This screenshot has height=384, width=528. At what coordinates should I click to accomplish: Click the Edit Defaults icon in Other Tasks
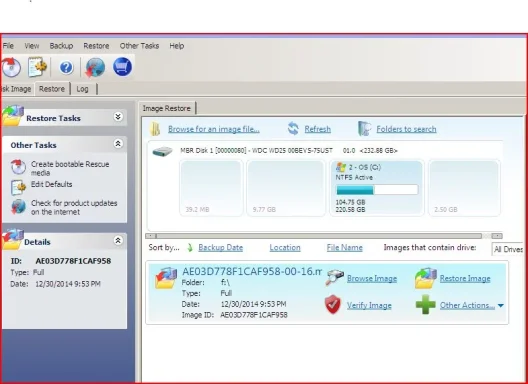pyautogui.click(x=18, y=187)
